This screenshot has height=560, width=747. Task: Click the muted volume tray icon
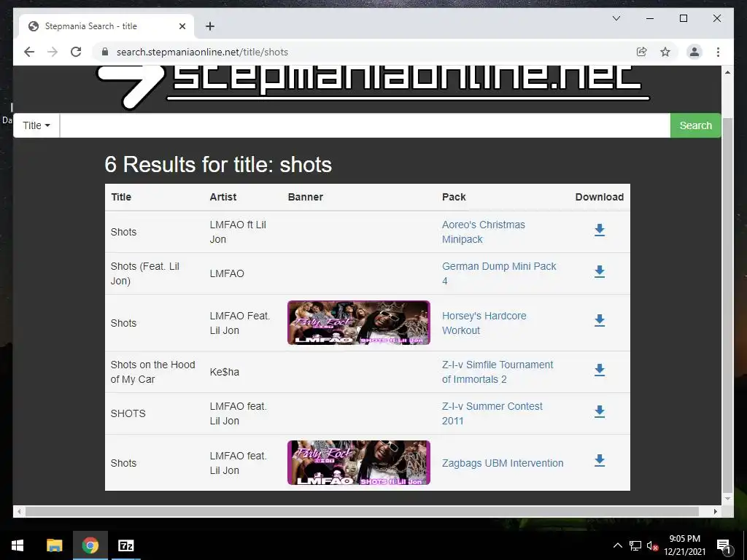[x=652, y=545]
